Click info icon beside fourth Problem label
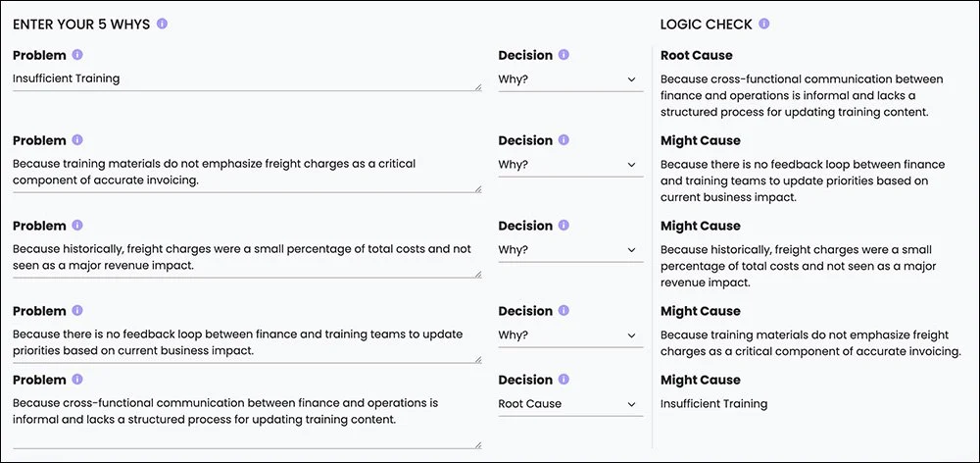Screen dimensions: 980x463 (x=77, y=311)
